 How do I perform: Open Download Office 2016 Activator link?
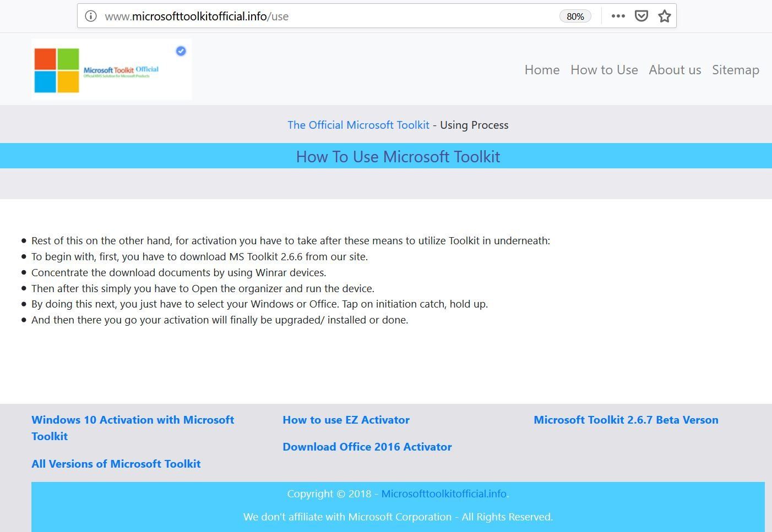[367, 447]
